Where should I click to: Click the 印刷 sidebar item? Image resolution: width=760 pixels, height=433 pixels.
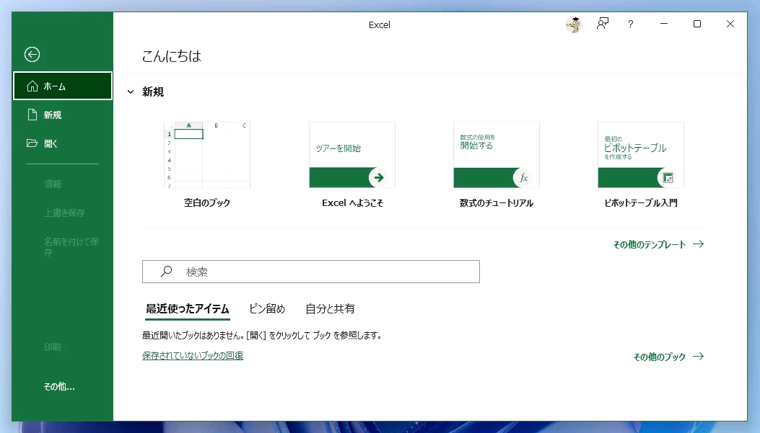(53, 347)
